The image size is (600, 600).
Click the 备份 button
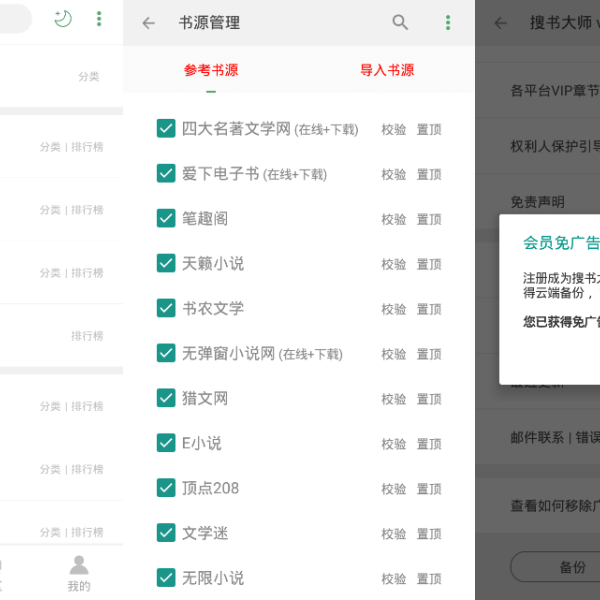(555, 567)
